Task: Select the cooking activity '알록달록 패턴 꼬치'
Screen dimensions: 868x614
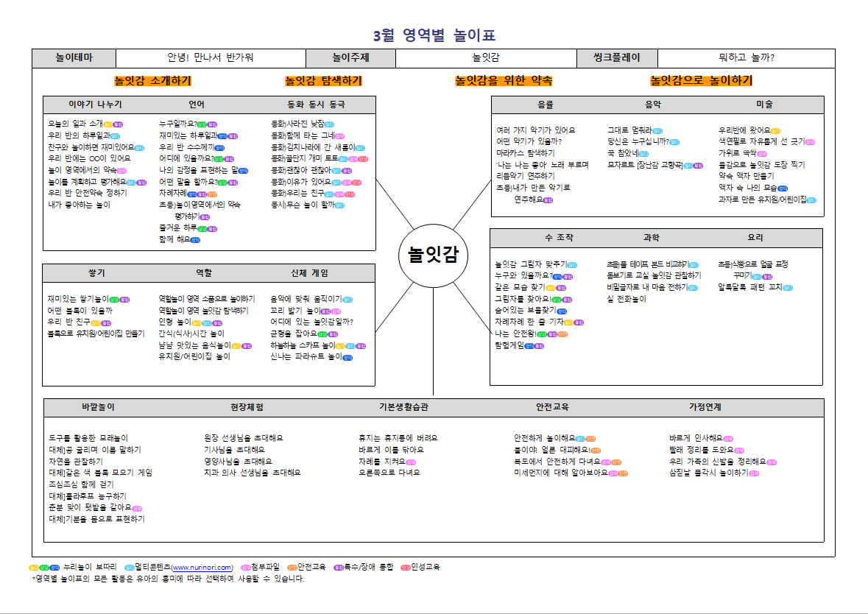Action: [749, 287]
